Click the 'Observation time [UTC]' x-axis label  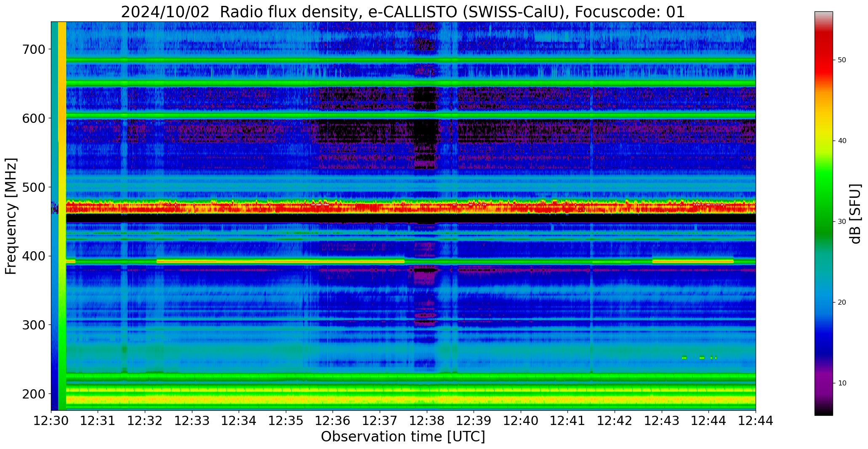click(x=403, y=436)
